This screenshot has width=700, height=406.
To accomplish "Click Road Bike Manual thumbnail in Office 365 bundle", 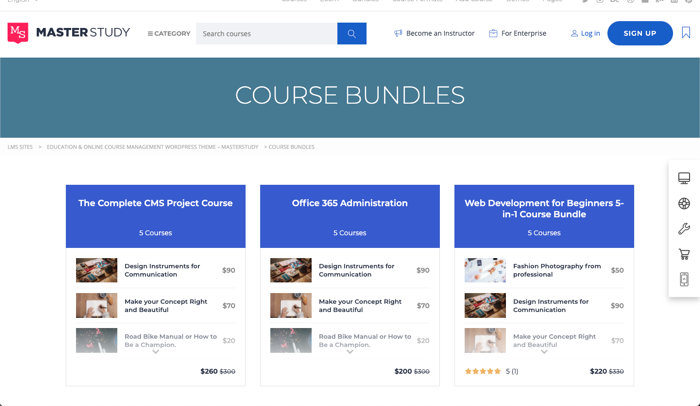I will point(291,341).
